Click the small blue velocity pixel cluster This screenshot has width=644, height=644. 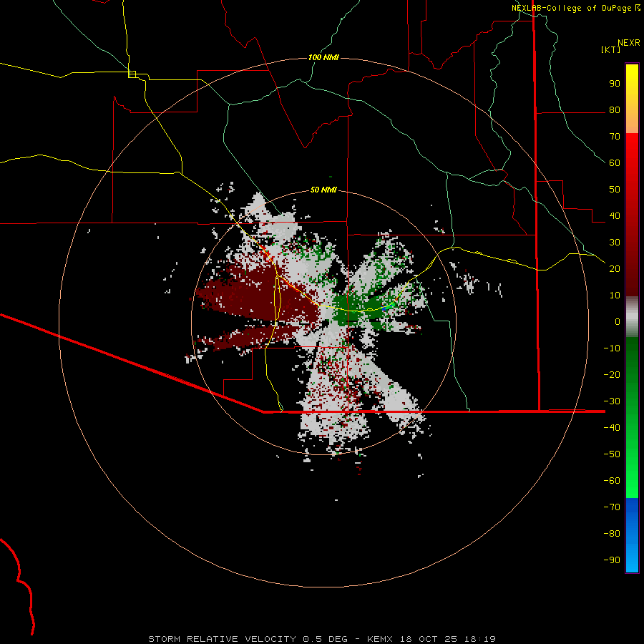[386, 307]
